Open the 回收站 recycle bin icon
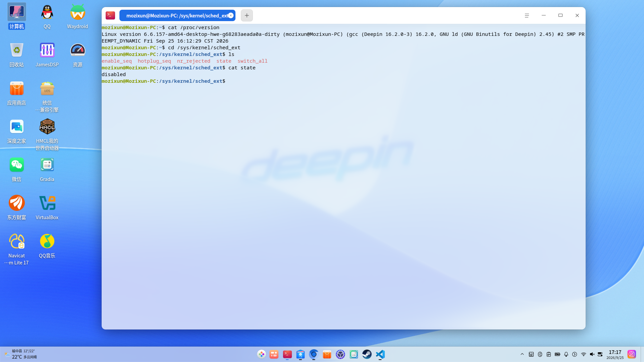Screen dimensions: 644x362 [16, 54]
